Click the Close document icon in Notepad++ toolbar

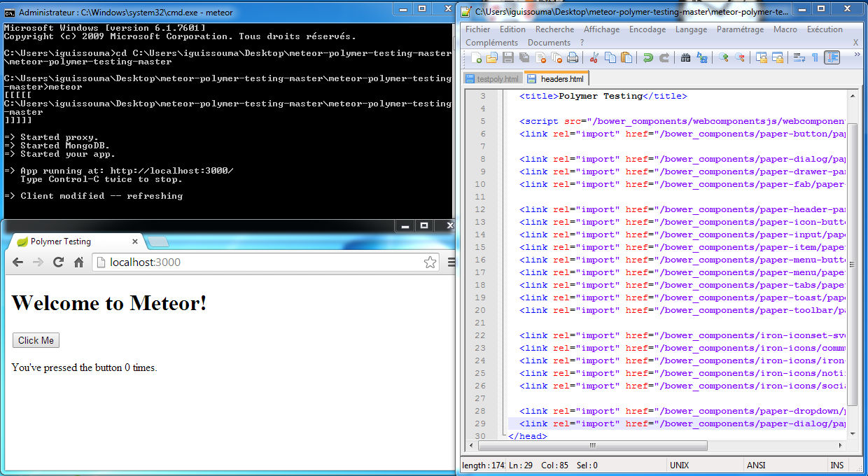tap(541, 57)
